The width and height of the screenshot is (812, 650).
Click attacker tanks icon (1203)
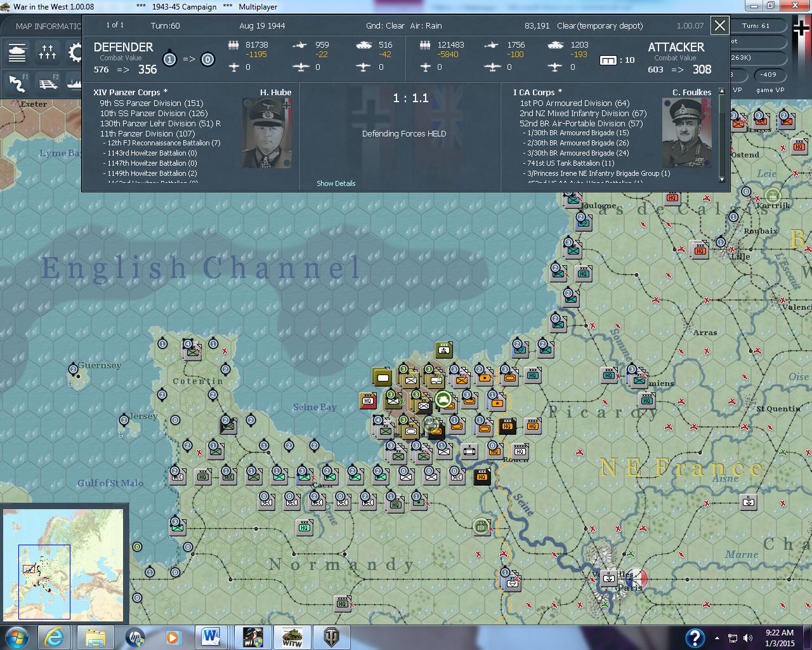[x=555, y=44]
